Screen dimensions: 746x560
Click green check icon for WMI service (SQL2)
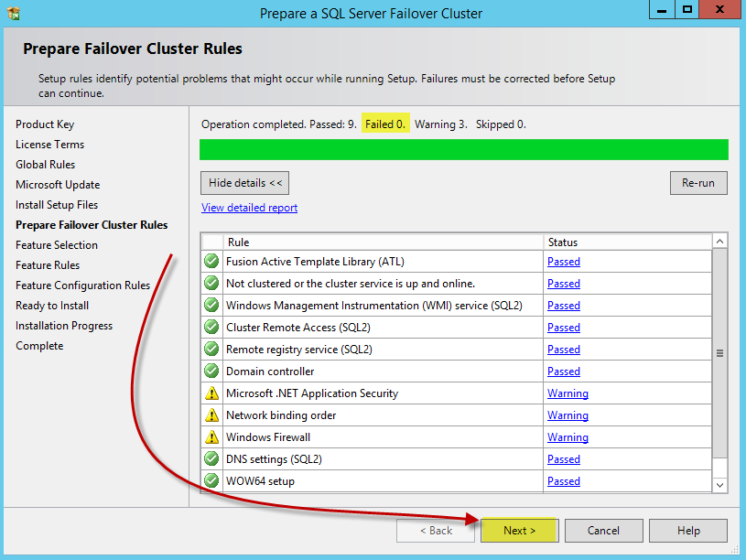point(211,305)
